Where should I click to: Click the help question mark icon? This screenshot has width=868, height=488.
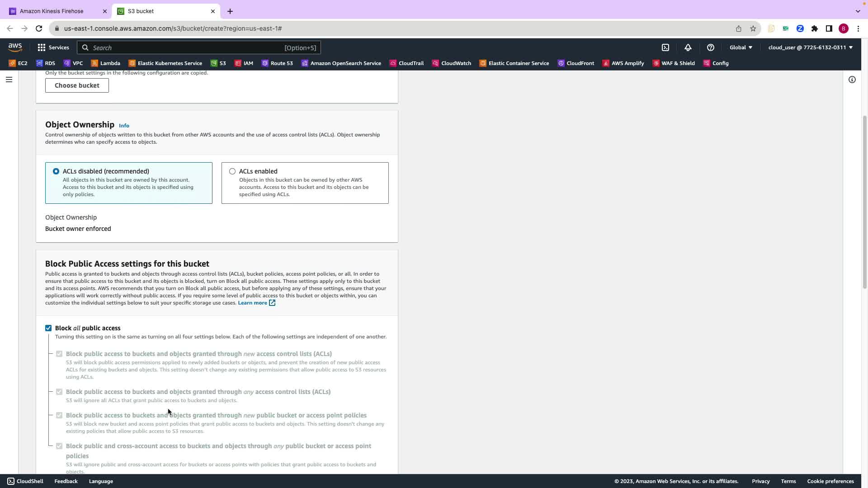pyautogui.click(x=710, y=47)
